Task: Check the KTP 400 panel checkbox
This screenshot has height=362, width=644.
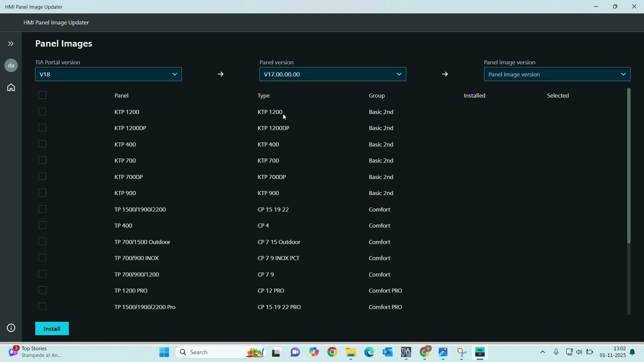Action: 42,144
